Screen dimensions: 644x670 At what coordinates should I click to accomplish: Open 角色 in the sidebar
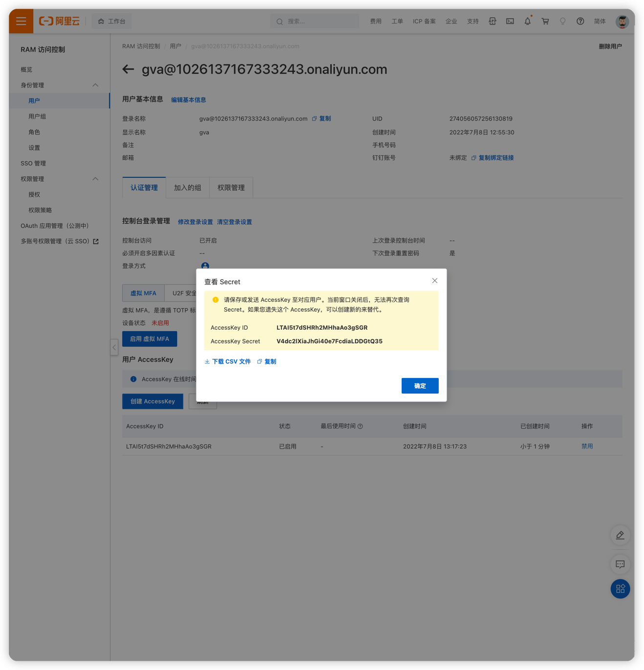pos(34,132)
